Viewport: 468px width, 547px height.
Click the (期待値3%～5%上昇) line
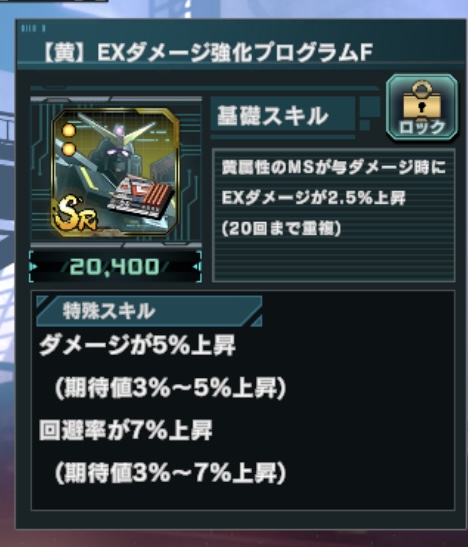point(171,388)
